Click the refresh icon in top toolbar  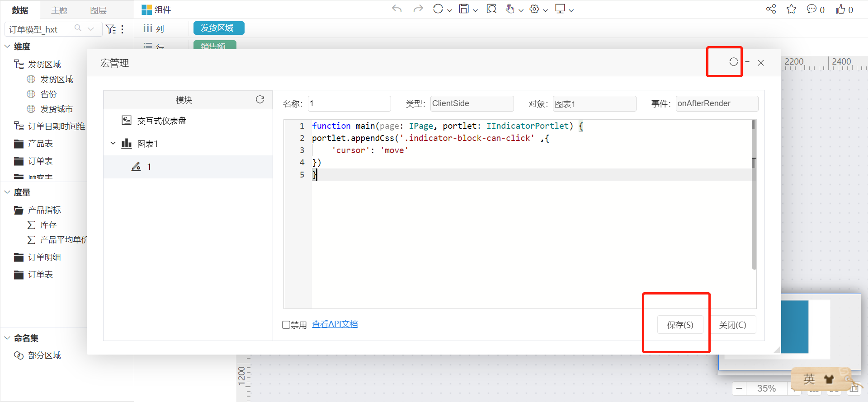[x=438, y=9]
